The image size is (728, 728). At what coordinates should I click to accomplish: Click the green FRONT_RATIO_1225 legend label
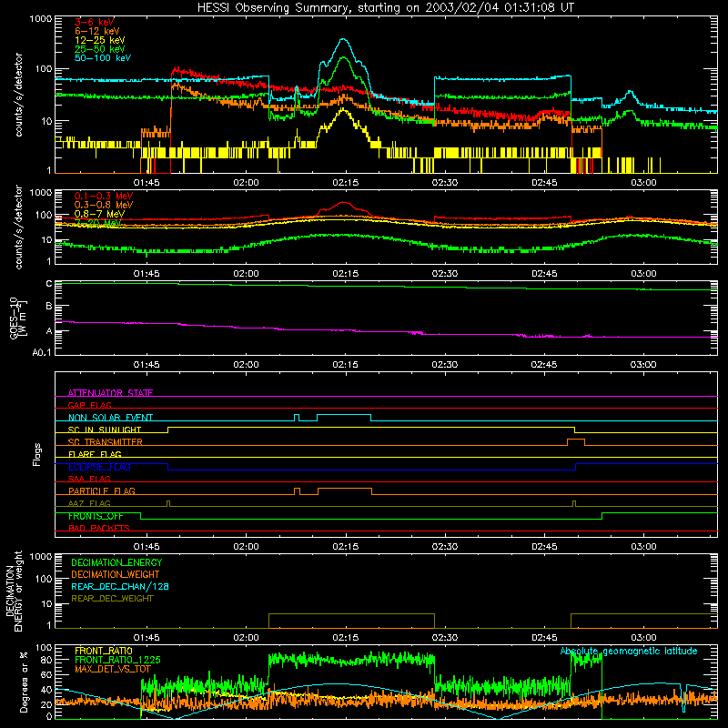point(117,660)
